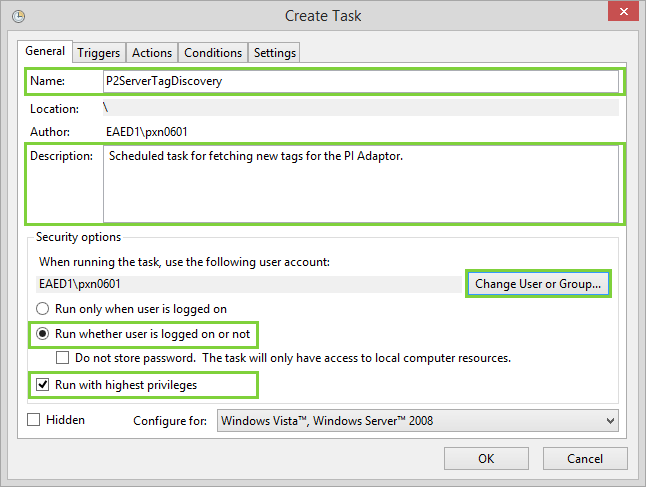Image resolution: width=646 pixels, height=487 pixels.
Task: Go to the Actions tab
Action: tap(152, 53)
